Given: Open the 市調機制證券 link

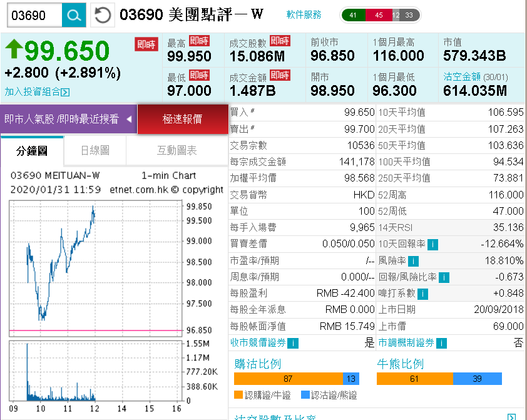Looking at the screenshot, I should point(406,343).
